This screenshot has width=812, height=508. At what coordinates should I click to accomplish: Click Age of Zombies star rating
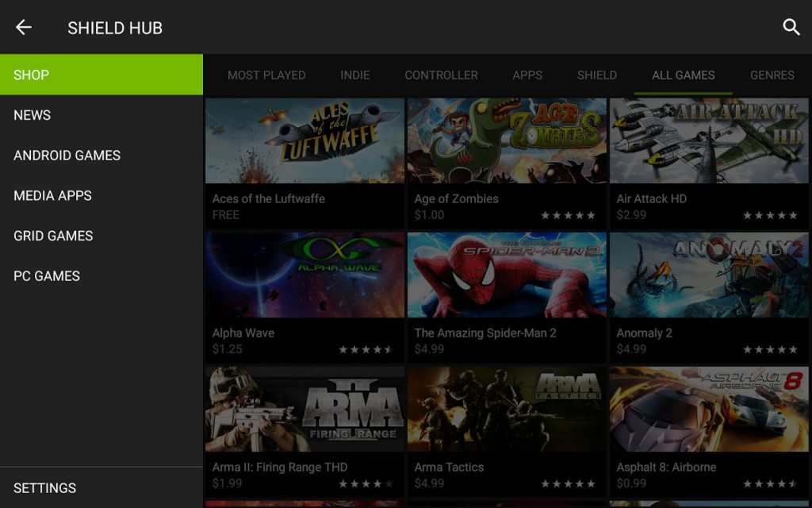click(x=568, y=215)
